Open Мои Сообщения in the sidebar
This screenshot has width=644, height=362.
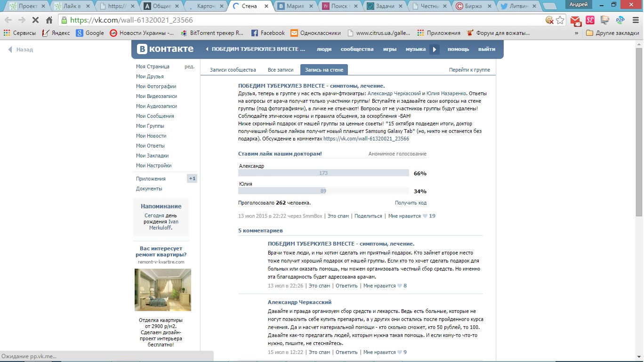pos(155,116)
